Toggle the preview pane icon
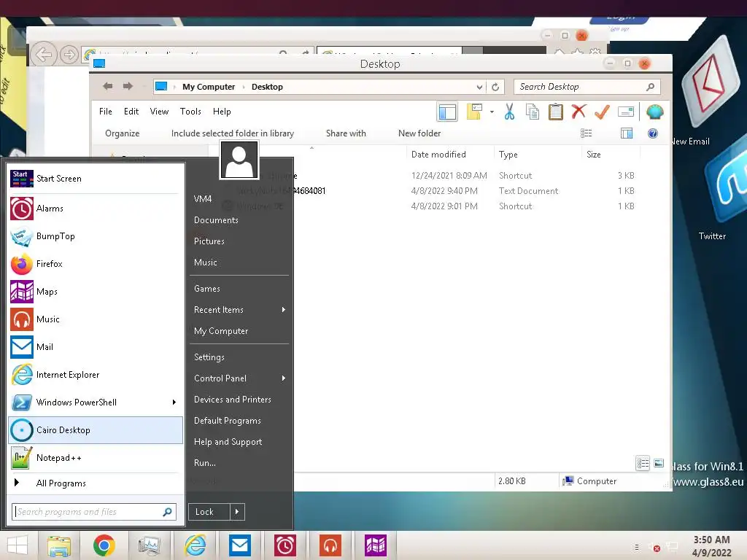The height and width of the screenshot is (560, 747). [x=627, y=134]
